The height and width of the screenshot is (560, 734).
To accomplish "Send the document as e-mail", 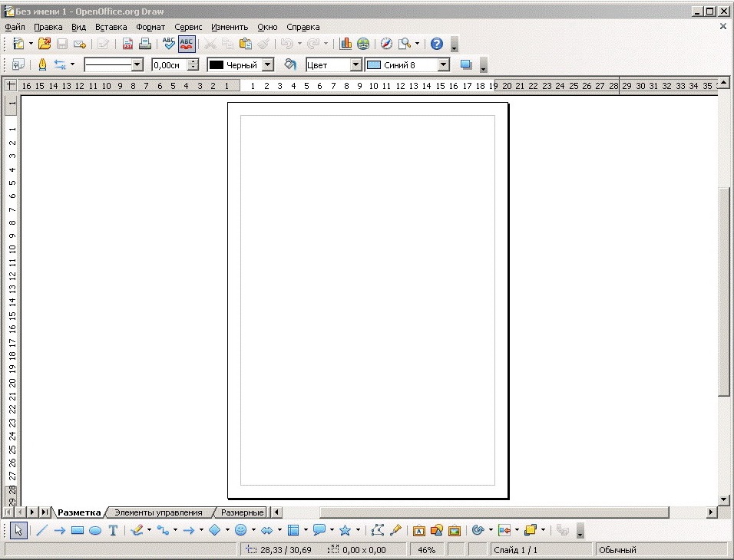I will (80, 44).
